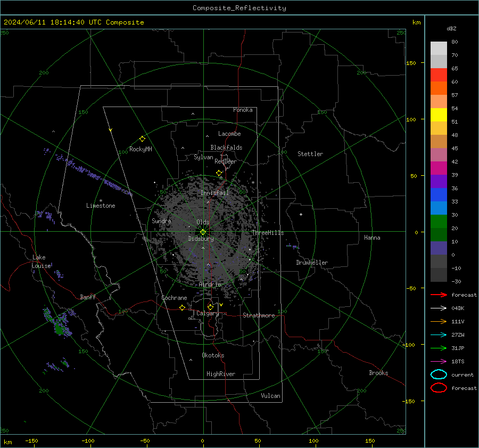The height and width of the screenshot is (448, 479).
Task: Click the ThreeHills label
Action: click(x=268, y=233)
